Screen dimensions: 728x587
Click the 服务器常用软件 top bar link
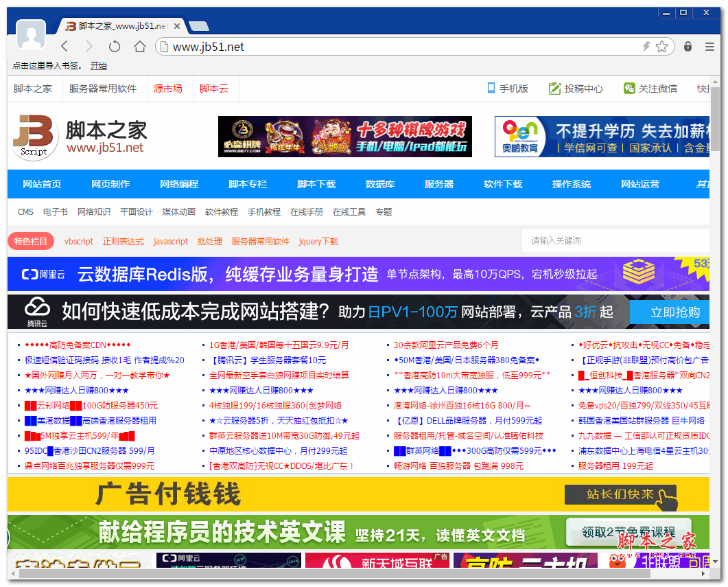103,89
